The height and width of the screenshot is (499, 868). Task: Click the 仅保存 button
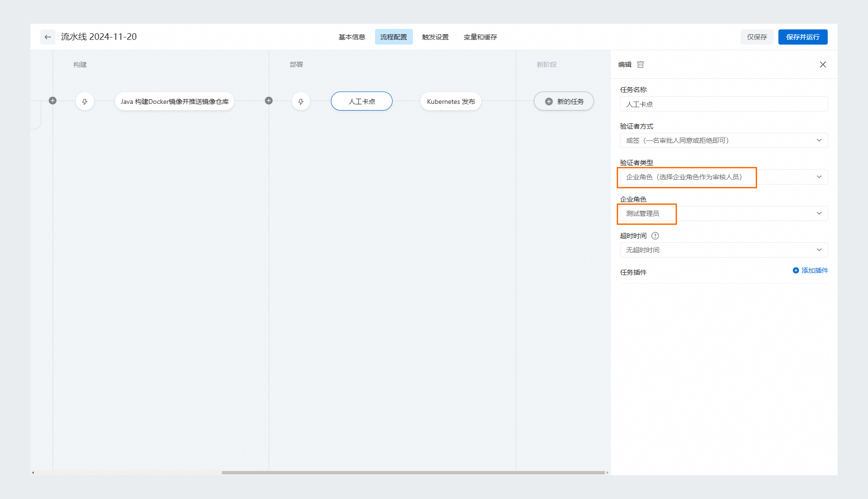[757, 37]
